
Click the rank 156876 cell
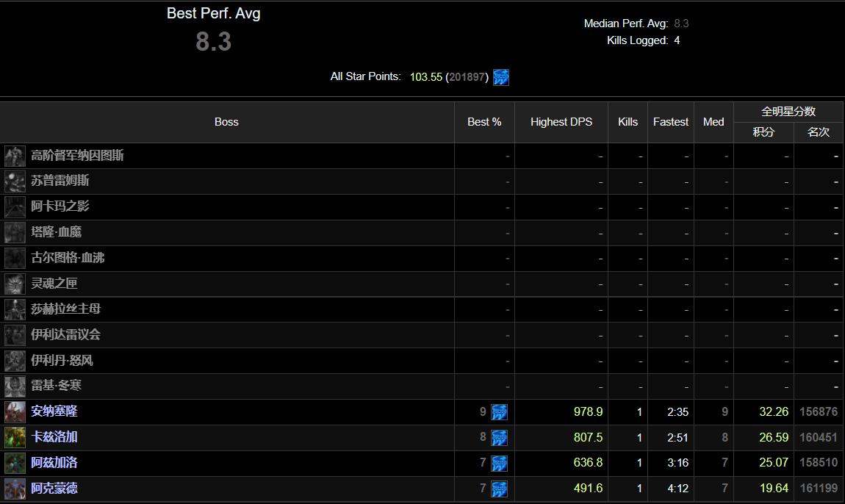tap(819, 412)
